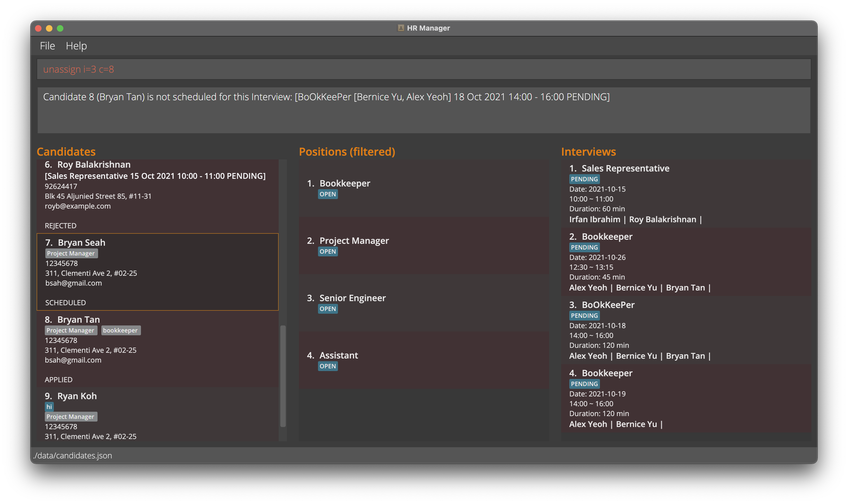Click the result display message box

coord(423,110)
